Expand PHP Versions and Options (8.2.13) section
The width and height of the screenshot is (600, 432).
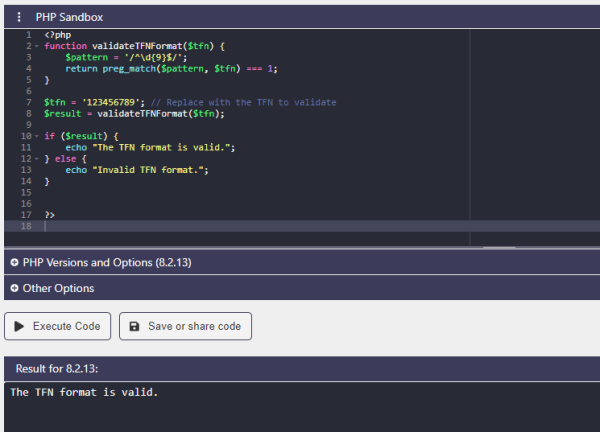click(x=302, y=262)
